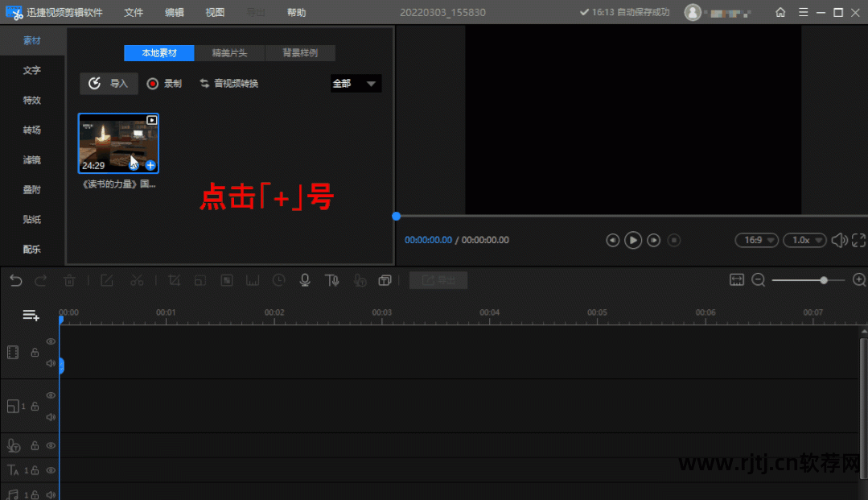Open the hamburger menu in title bar
This screenshot has height=500, width=868.
click(x=803, y=12)
